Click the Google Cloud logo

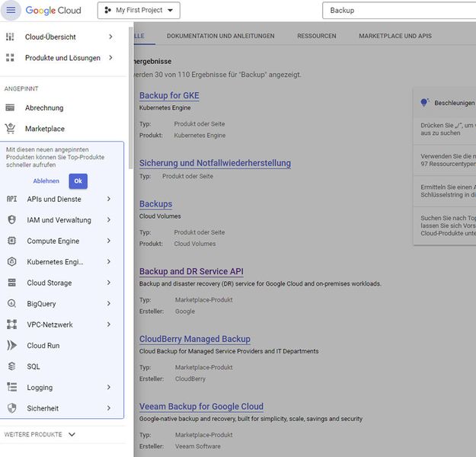(53, 11)
